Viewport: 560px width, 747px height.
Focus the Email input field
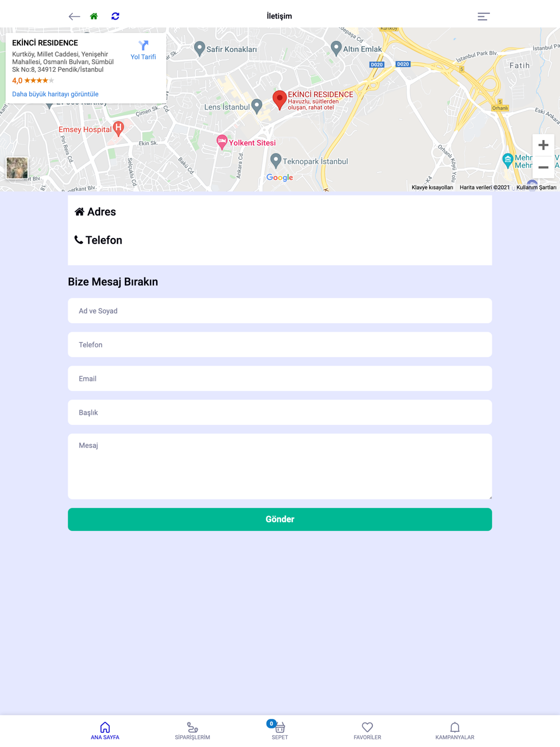[280, 379]
